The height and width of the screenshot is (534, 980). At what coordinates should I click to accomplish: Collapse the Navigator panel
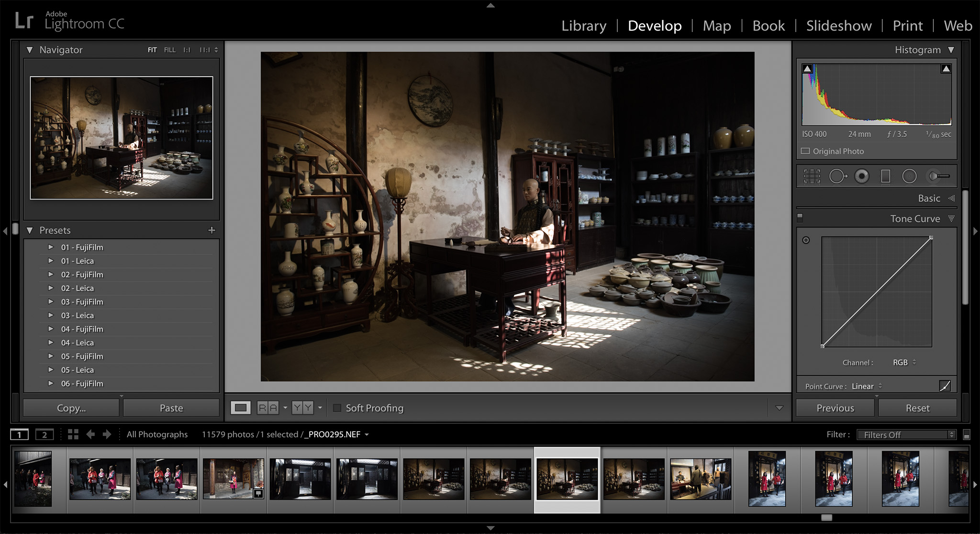pos(29,49)
